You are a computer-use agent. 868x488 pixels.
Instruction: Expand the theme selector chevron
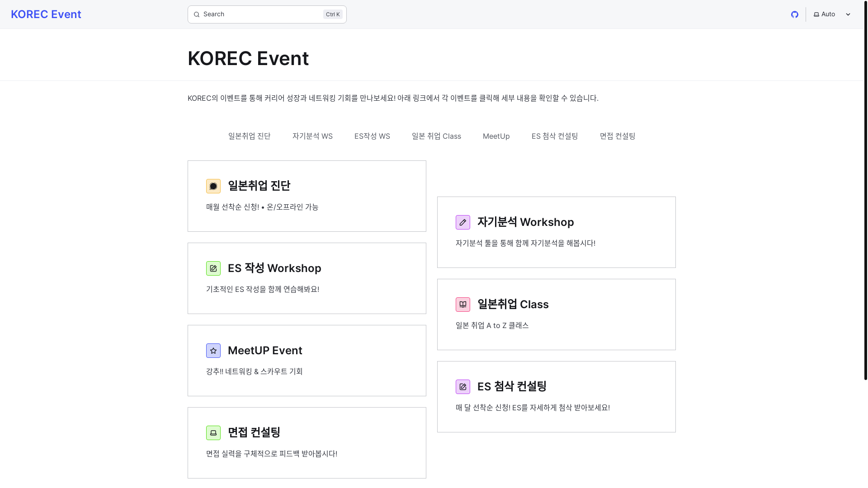click(x=848, y=14)
